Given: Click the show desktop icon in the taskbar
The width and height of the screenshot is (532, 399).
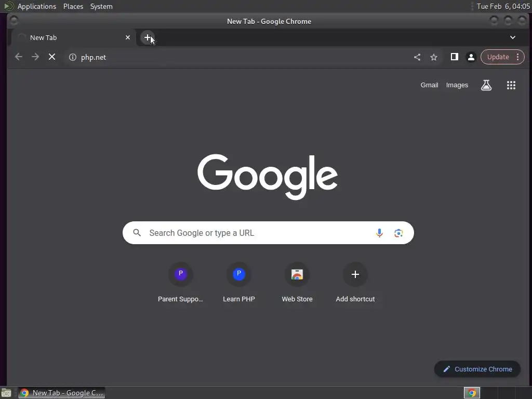Looking at the screenshot, I should pos(6,393).
